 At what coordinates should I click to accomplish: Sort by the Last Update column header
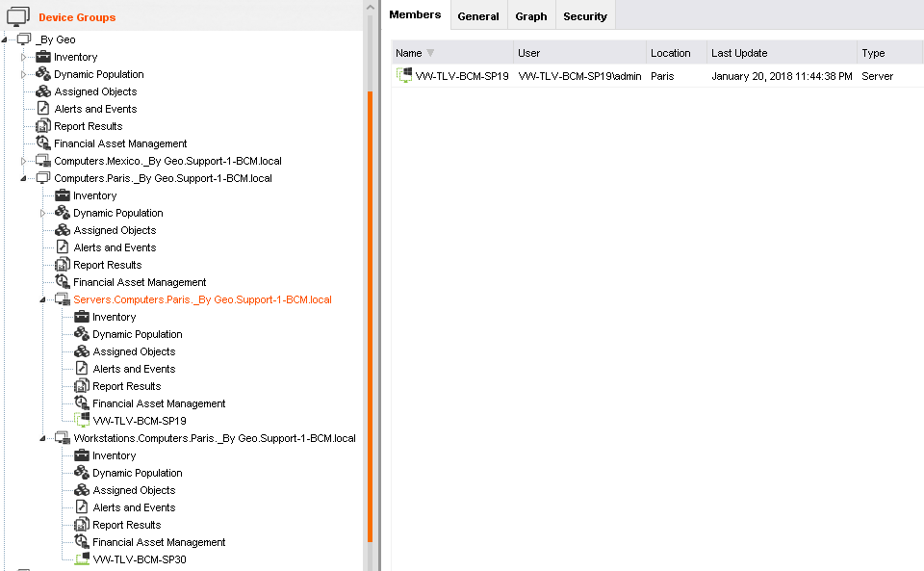(782, 53)
